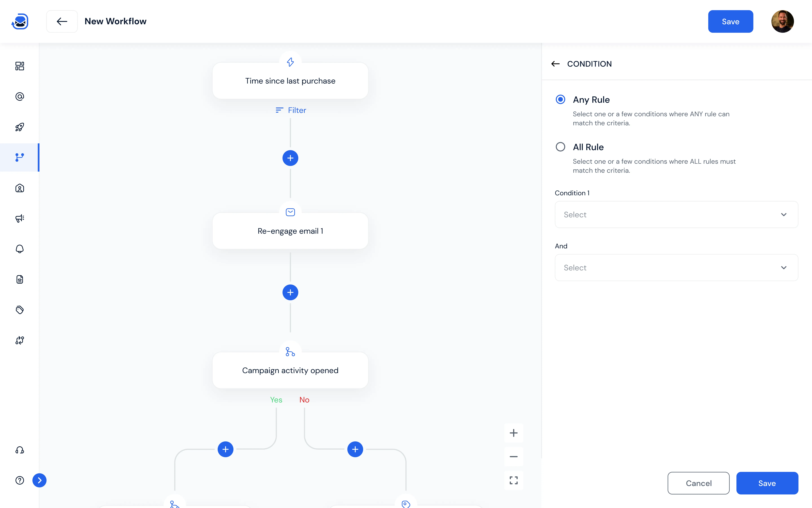Click the lightning trigger icon above first node
The image size is (812, 508).
click(290, 62)
